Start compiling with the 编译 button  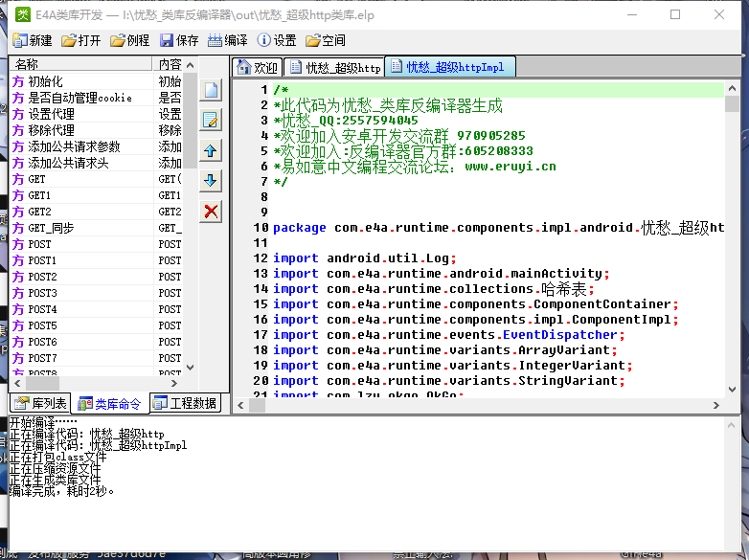(227, 40)
